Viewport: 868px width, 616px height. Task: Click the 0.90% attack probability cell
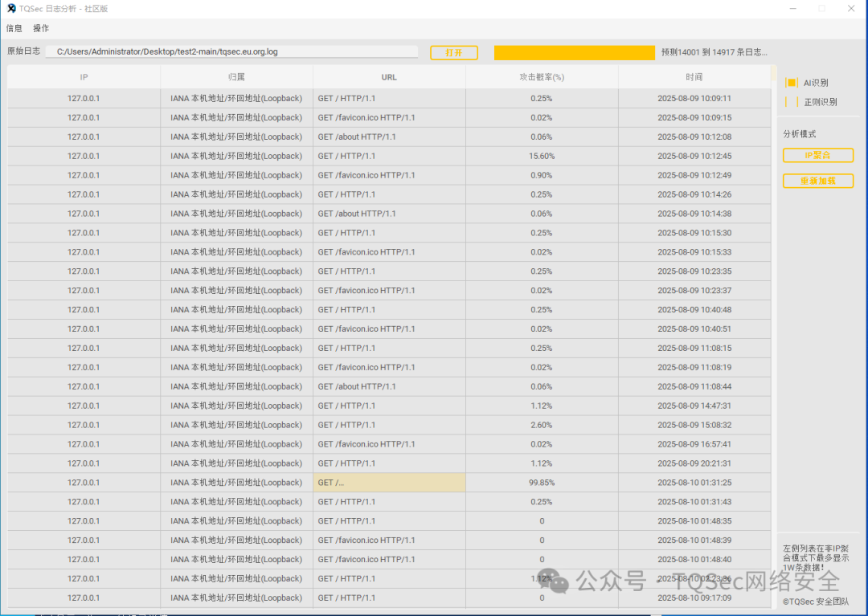tap(542, 175)
